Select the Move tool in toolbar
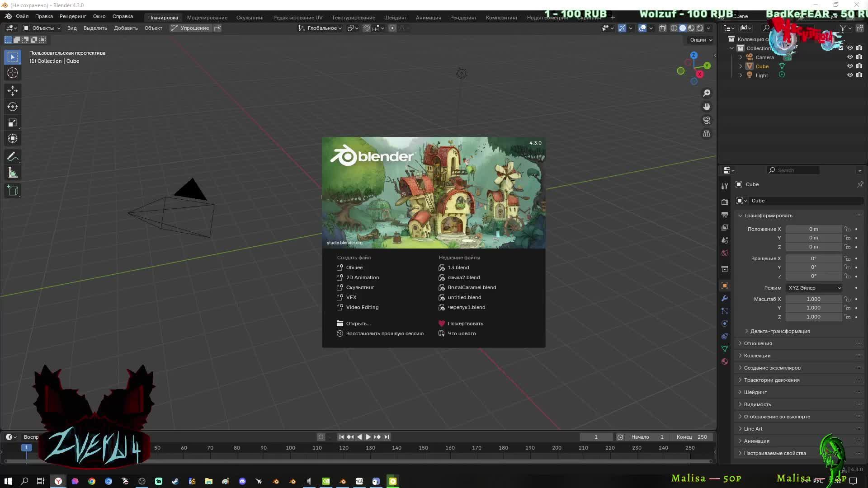This screenshot has width=868, height=488. click(13, 91)
